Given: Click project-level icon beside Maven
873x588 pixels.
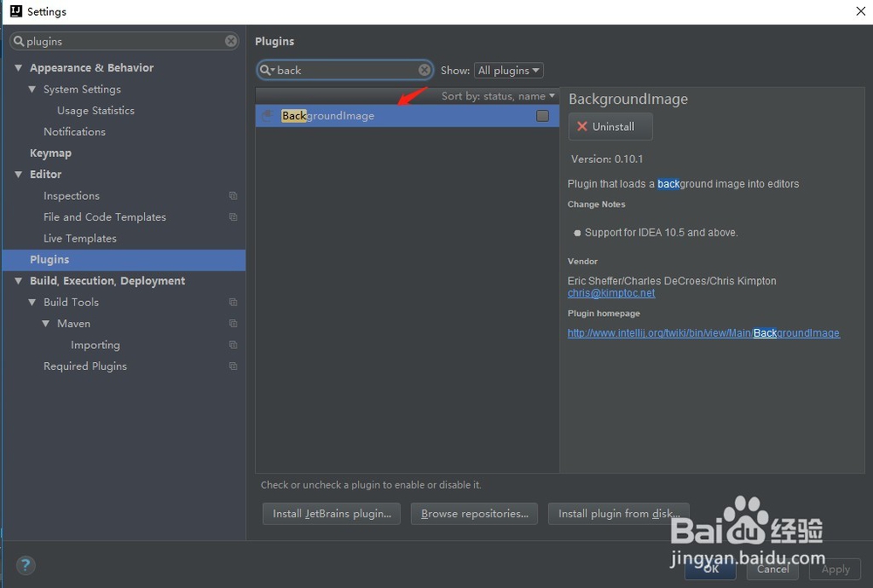Looking at the screenshot, I should click(x=233, y=323).
